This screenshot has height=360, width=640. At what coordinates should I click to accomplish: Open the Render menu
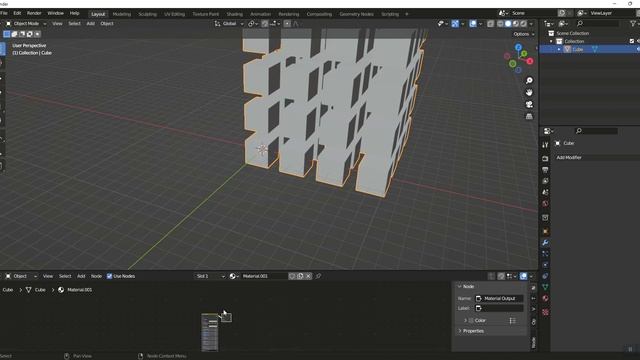click(x=34, y=13)
